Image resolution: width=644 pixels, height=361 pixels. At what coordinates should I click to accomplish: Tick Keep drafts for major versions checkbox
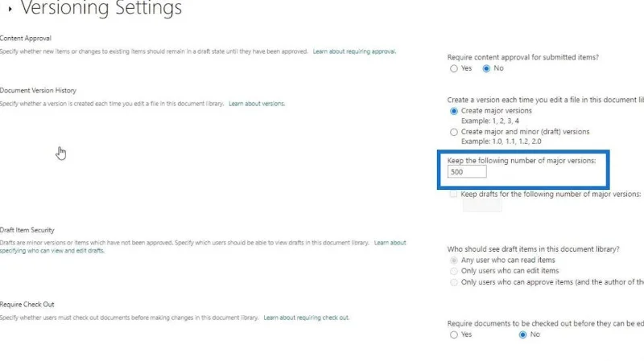pos(453,194)
